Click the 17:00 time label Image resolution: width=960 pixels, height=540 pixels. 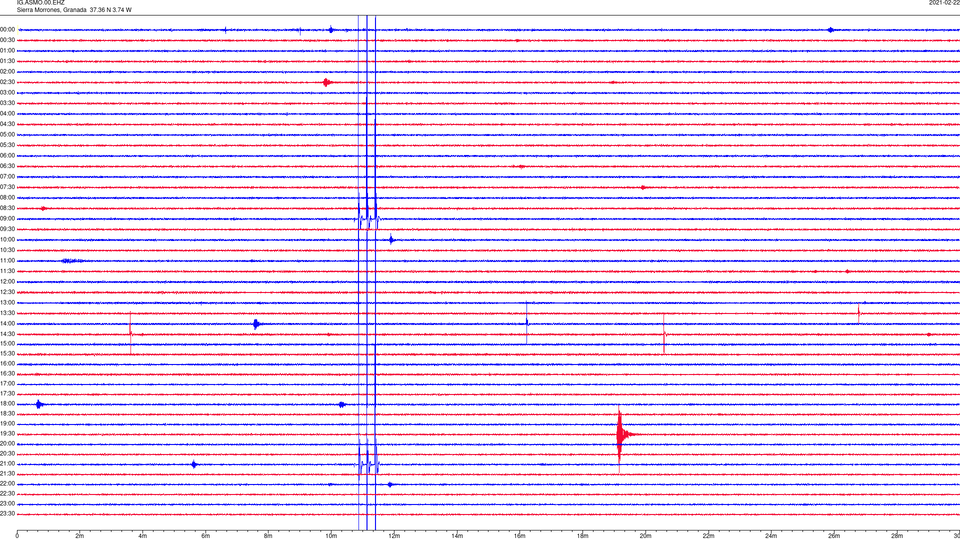(x=7, y=383)
